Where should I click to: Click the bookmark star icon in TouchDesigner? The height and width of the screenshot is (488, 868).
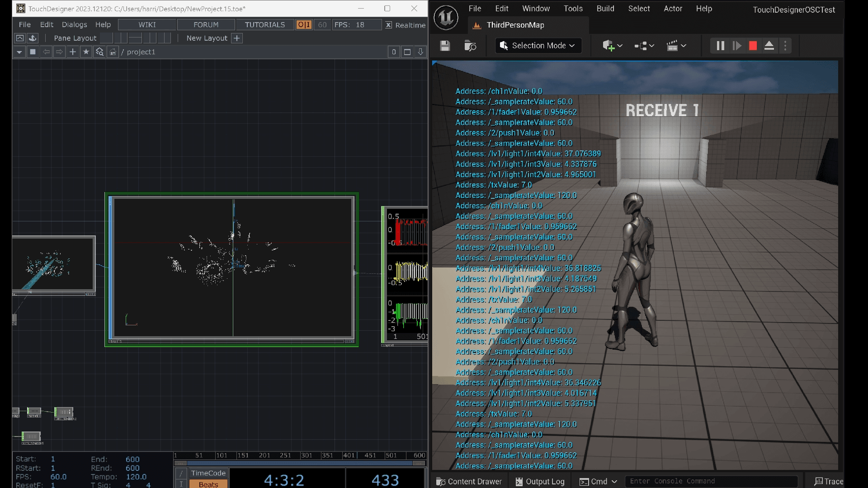coord(86,52)
